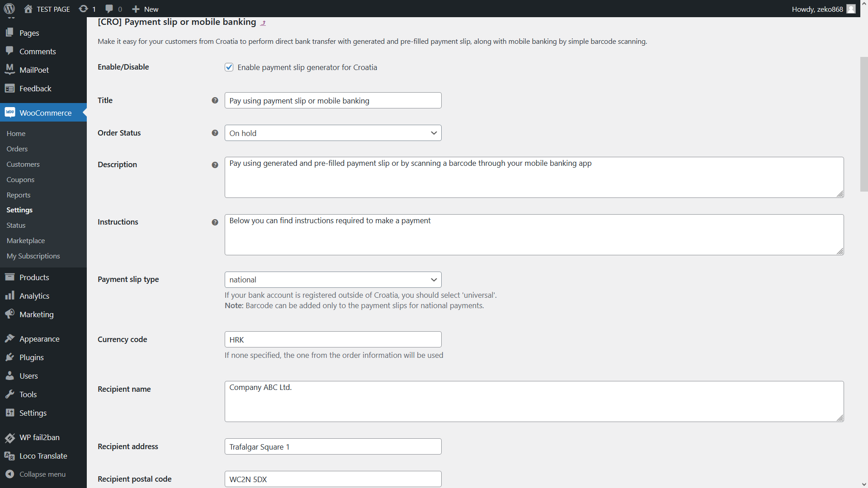Click the Appearance paintbrush icon
868x488 pixels.
click(9, 338)
